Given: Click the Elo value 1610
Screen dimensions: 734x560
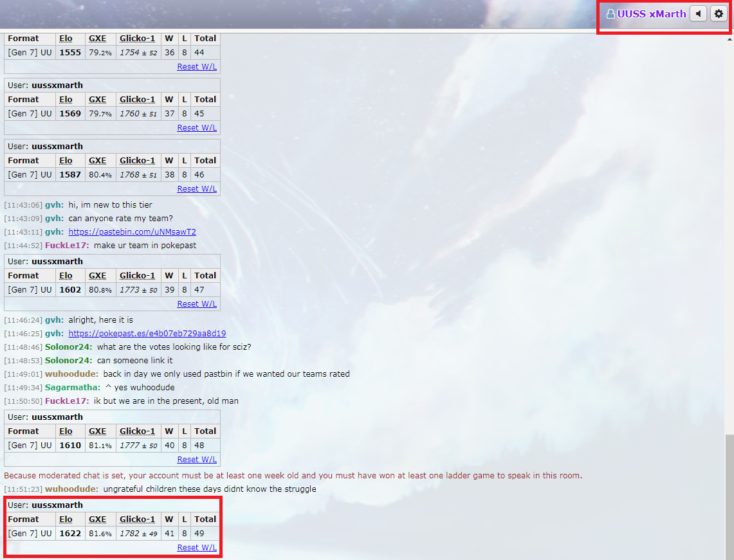Looking at the screenshot, I should click(70, 446).
